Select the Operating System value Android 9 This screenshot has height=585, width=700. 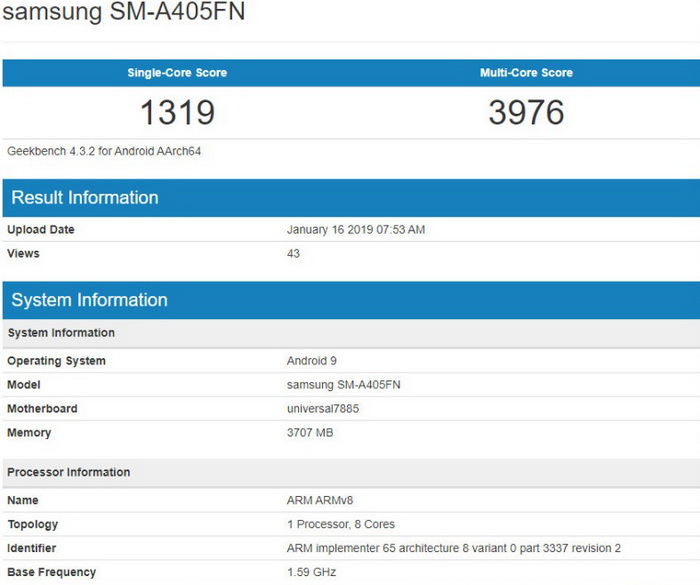pyautogui.click(x=312, y=361)
